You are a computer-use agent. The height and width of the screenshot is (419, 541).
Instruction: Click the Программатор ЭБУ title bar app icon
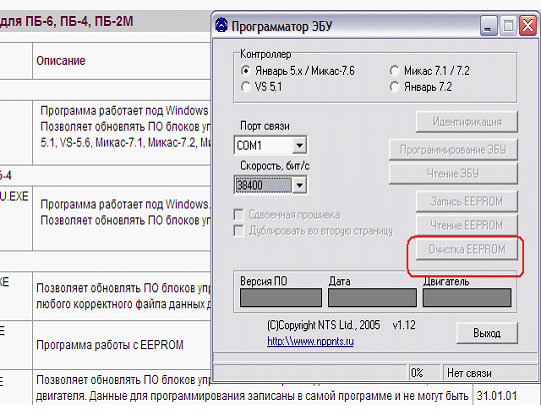click(222, 25)
